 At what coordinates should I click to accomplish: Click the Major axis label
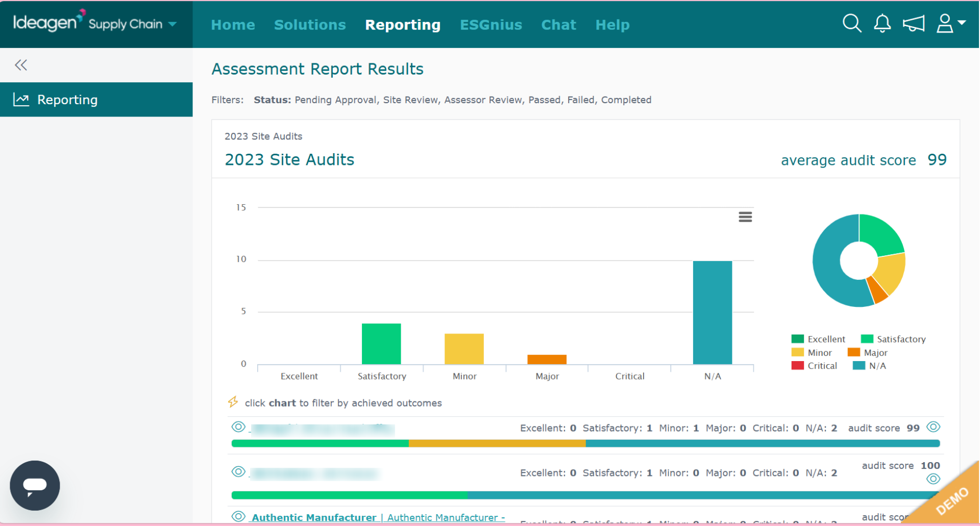(547, 376)
